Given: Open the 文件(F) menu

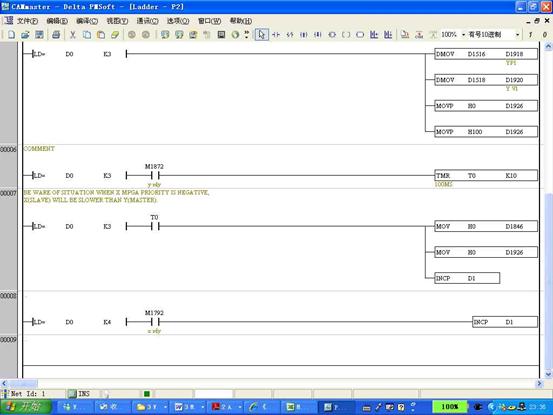Looking at the screenshot, I should (x=28, y=21).
